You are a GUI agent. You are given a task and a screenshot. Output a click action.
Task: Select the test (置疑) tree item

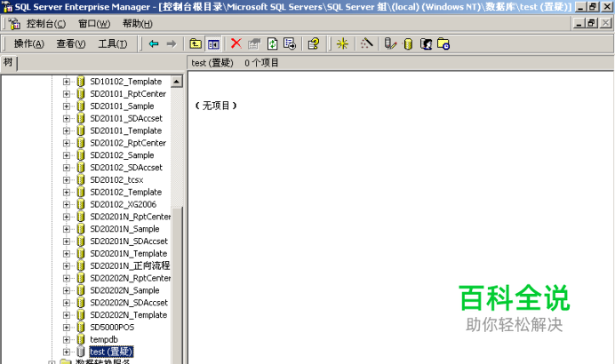click(x=111, y=352)
